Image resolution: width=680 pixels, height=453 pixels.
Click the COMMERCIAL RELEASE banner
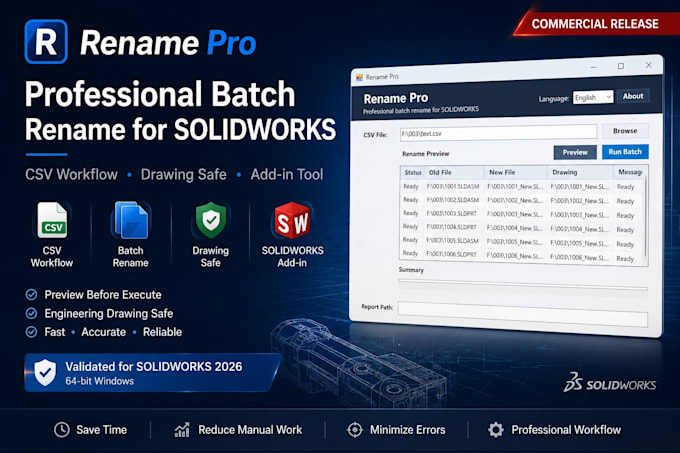[595, 24]
